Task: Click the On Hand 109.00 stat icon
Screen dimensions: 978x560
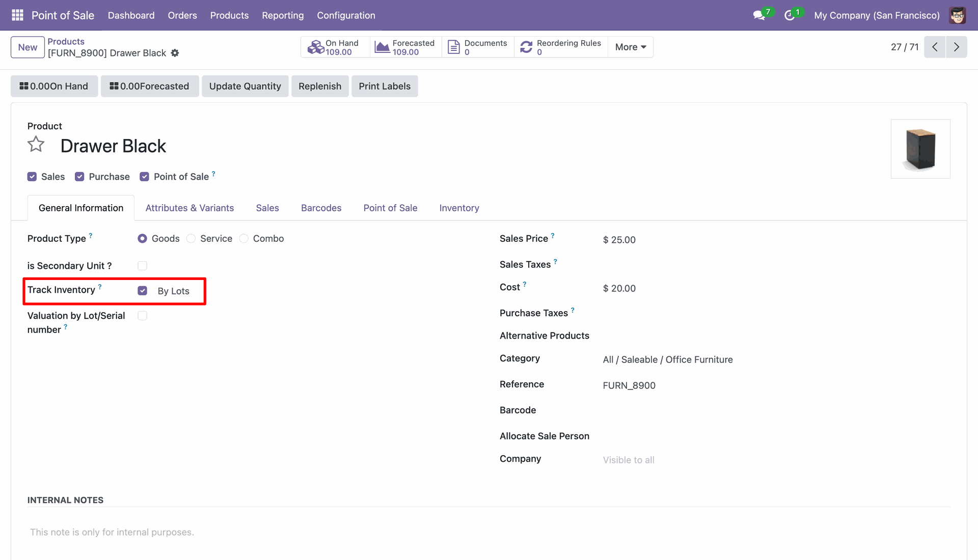Action: tap(316, 47)
